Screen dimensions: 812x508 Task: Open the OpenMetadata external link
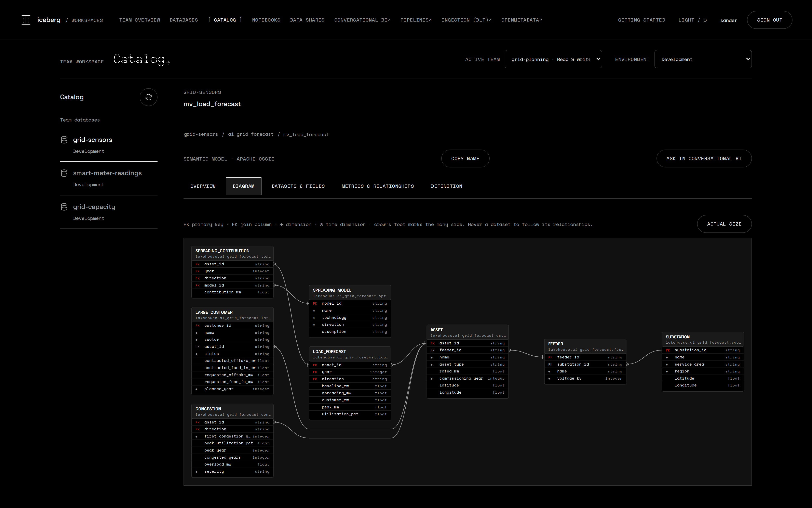tap(522, 20)
